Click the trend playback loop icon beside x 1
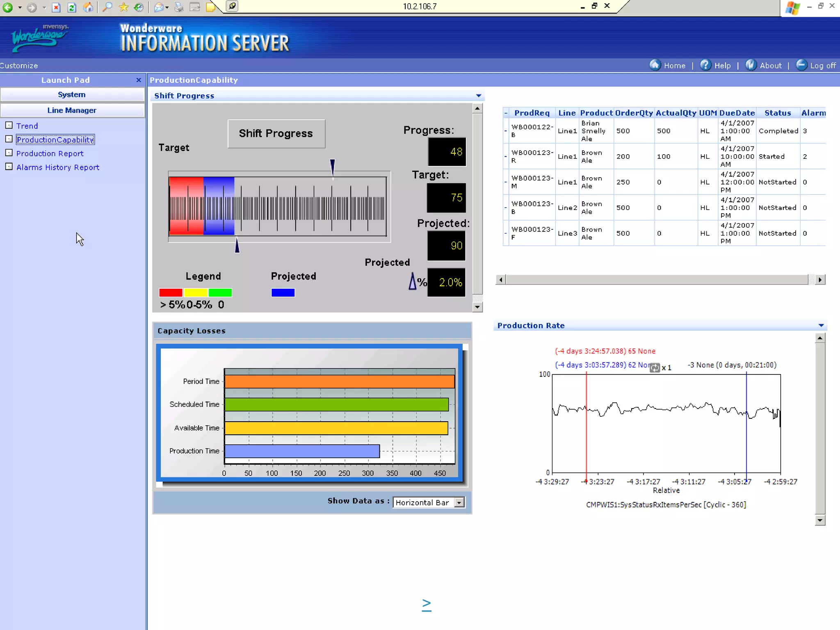Screen dimensions: 840x630 point(655,368)
